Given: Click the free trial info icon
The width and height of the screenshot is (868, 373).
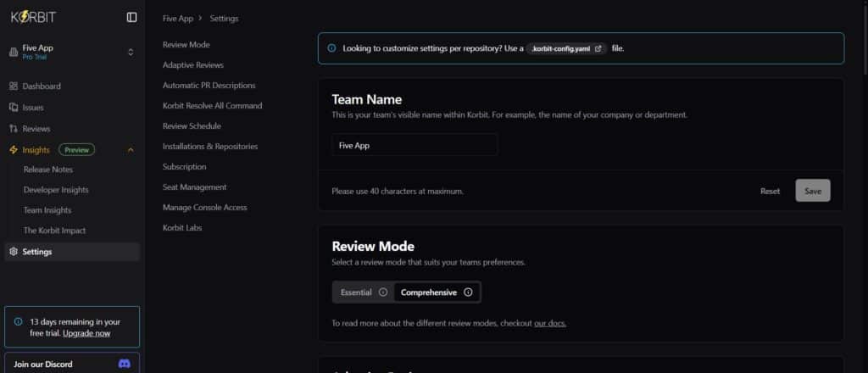Looking at the screenshot, I should pyautogui.click(x=19, y=321).
